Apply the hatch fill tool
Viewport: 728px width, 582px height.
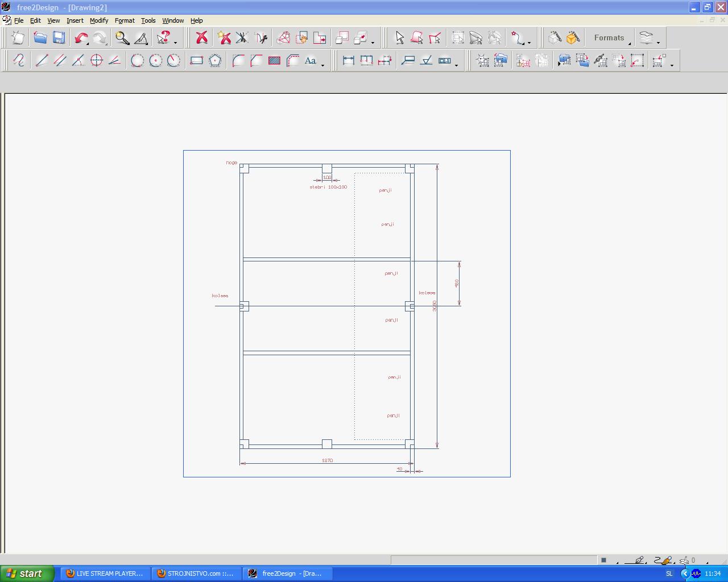(x=274, y=60)
